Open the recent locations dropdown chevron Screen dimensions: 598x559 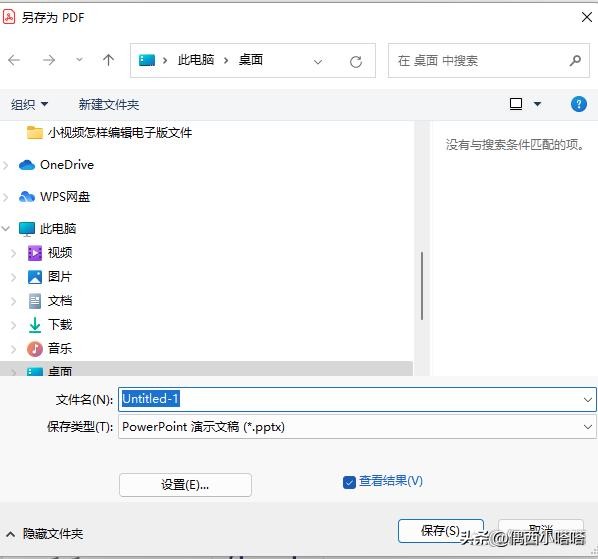[x=79, y=60]
